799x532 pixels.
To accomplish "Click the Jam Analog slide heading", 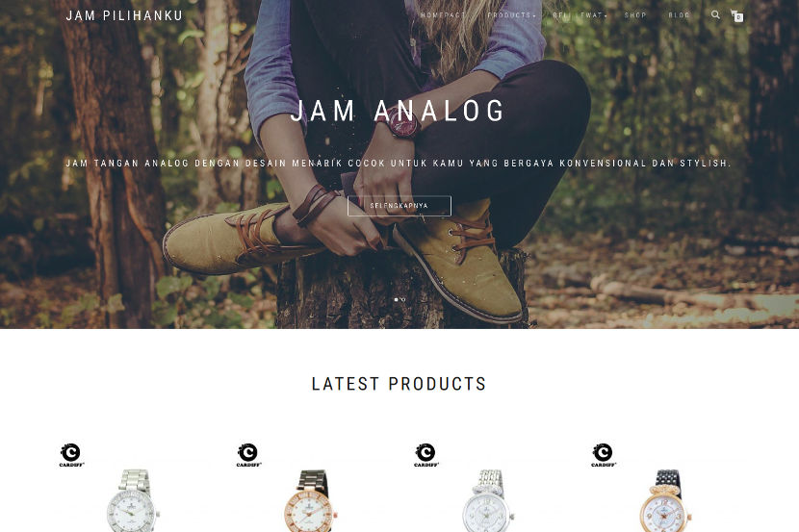I will (x=398, y=111).
